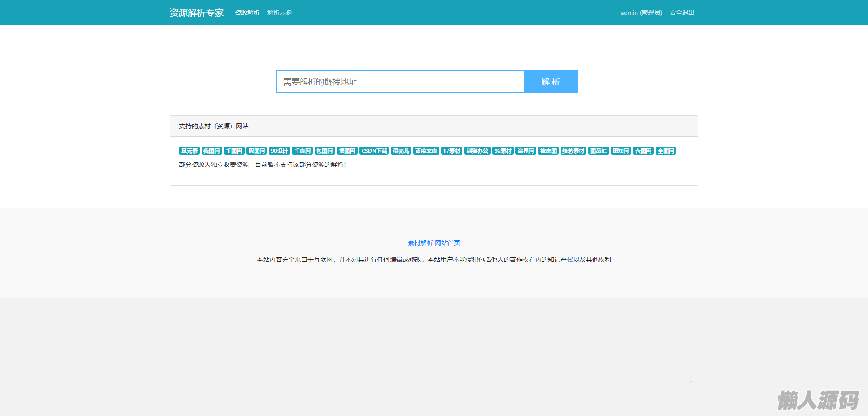Select the 我图网 site tag

(211, 151)
